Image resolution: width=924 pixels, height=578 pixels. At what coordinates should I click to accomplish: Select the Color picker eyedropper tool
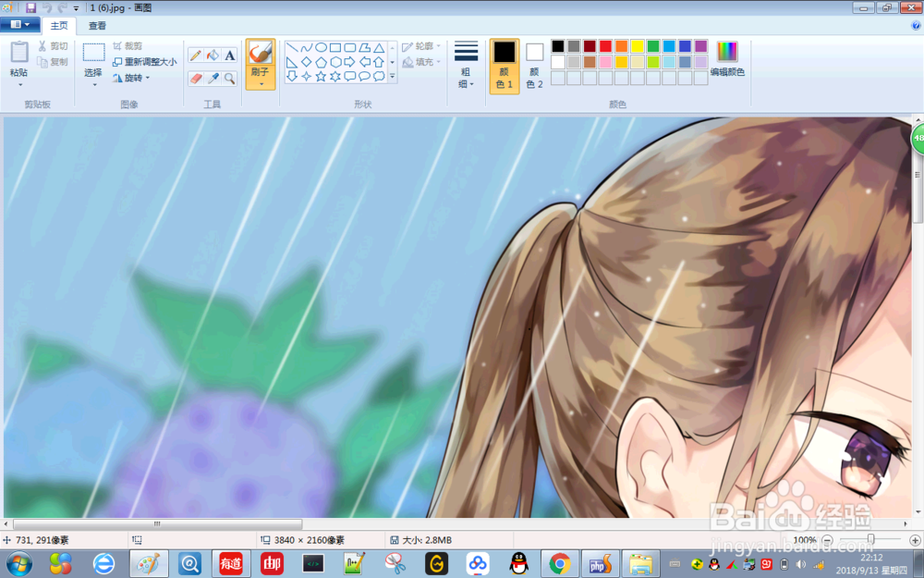pos(213,79)
